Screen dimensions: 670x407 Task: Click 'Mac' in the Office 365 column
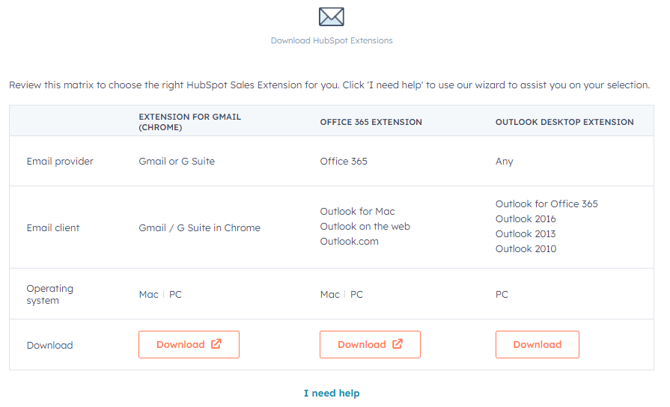point(330,294)
